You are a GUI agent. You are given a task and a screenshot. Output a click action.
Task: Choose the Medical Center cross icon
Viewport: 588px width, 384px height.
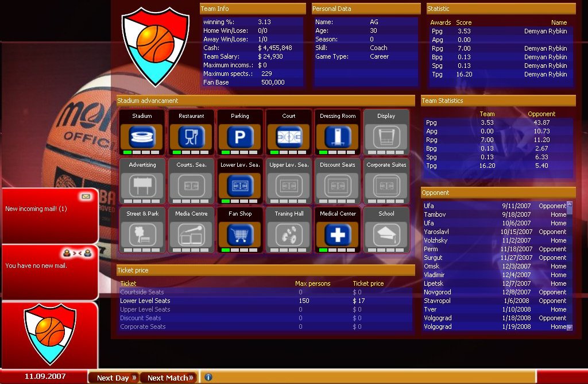click(338, 234)
